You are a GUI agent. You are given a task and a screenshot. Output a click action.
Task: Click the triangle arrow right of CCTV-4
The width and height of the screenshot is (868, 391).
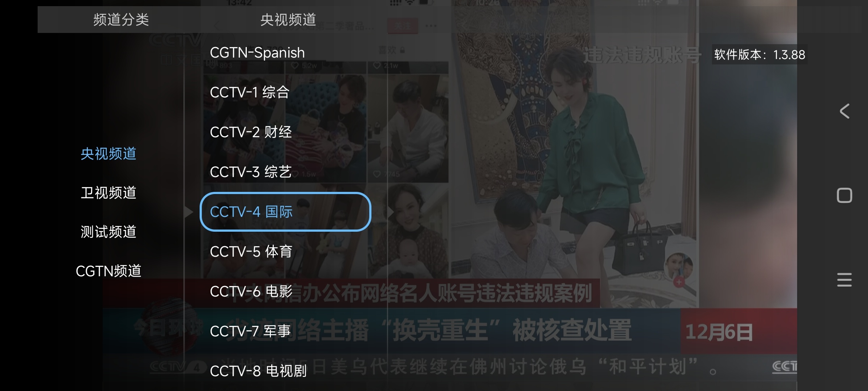tap(391, 212)
